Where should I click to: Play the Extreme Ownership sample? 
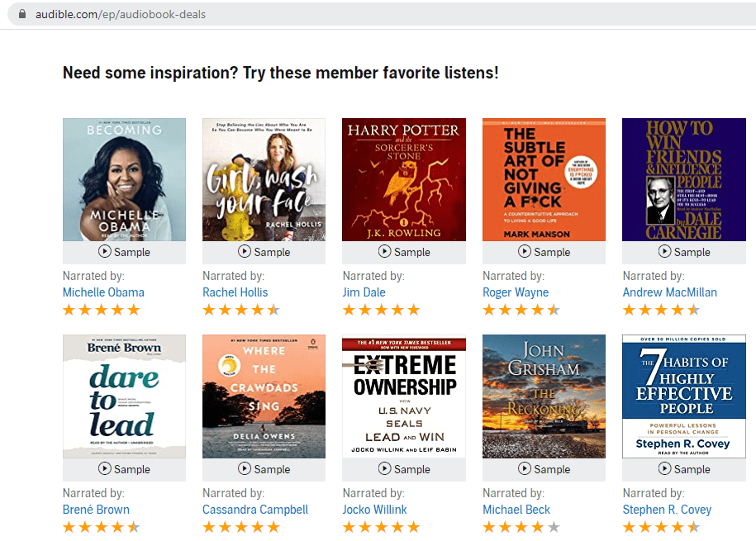[x=404, y=469]
